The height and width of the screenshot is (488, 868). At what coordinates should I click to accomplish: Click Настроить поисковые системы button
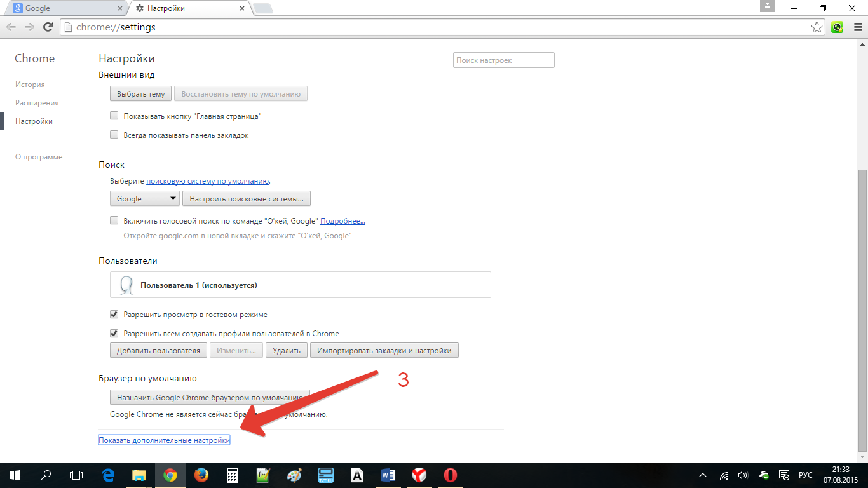pos(246,198)
